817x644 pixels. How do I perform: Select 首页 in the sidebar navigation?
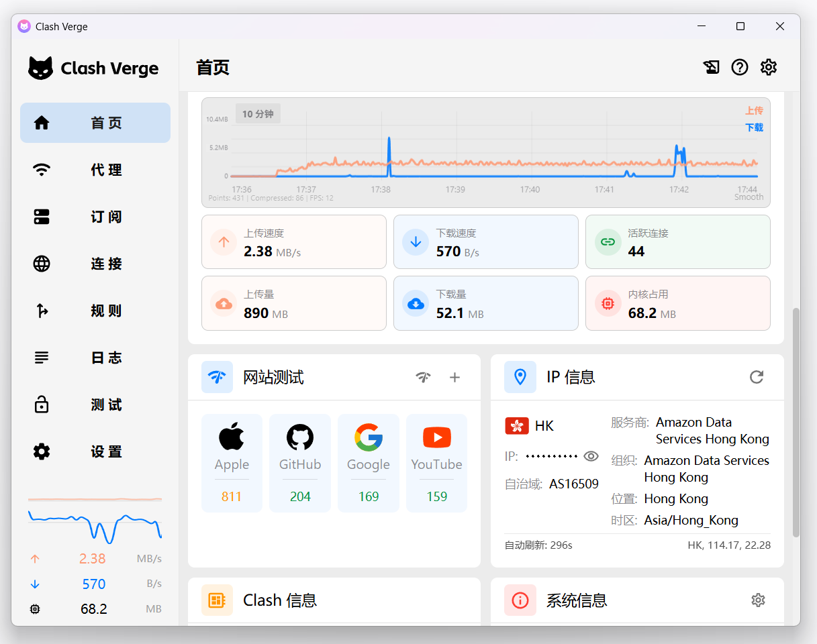coord(95,123)
